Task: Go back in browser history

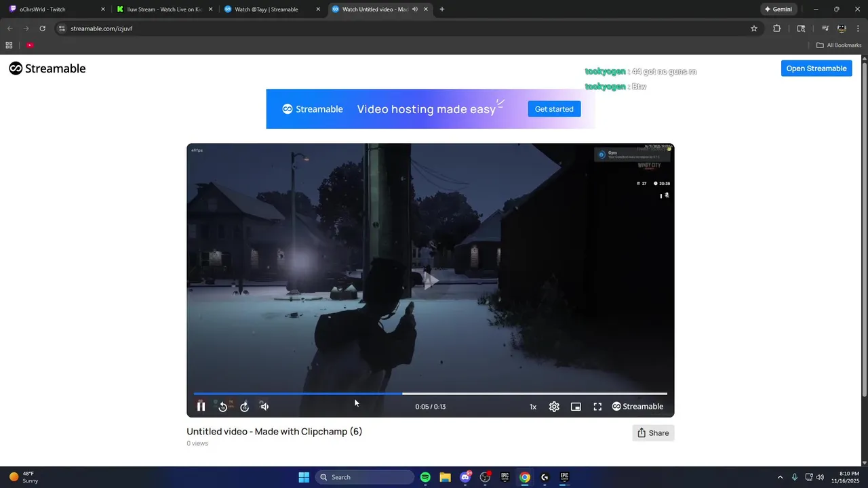Action: pyautogui.click(x=9, y=28)
